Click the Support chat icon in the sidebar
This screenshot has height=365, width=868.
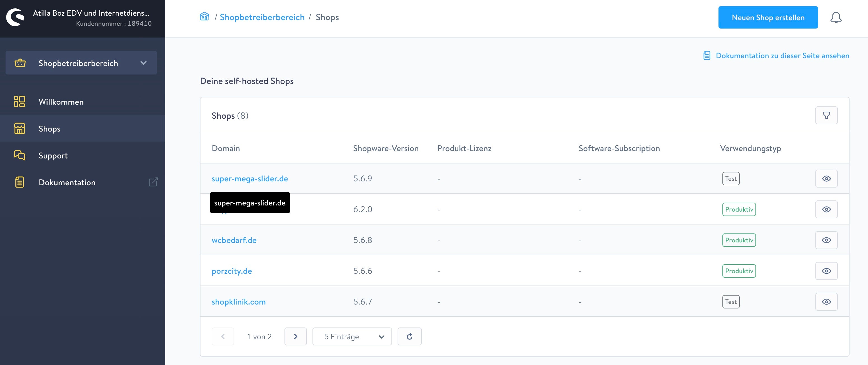pyautogui.click(x=20, y=155)
